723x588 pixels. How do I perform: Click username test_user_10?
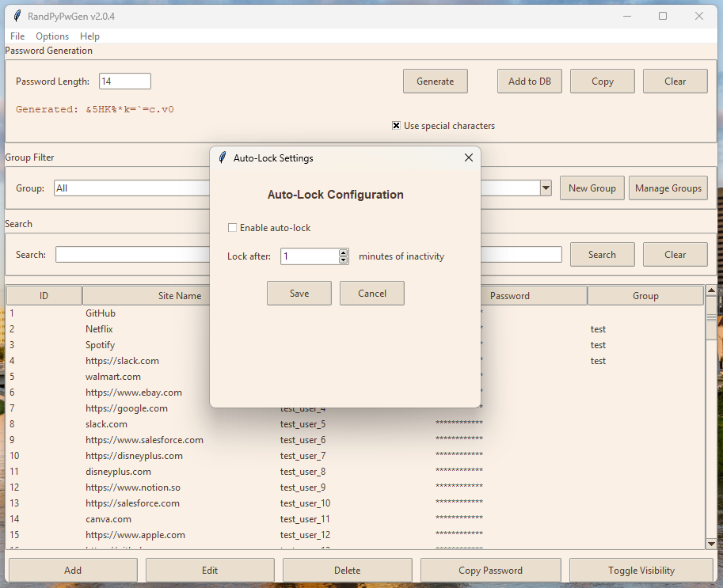305,503
